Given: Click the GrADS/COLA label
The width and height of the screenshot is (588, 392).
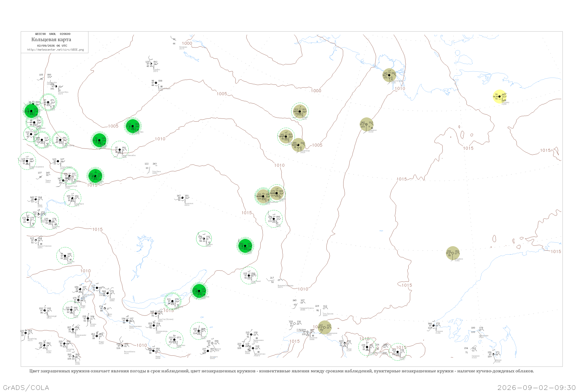Looking at the screenshot, I should [26, 387].
